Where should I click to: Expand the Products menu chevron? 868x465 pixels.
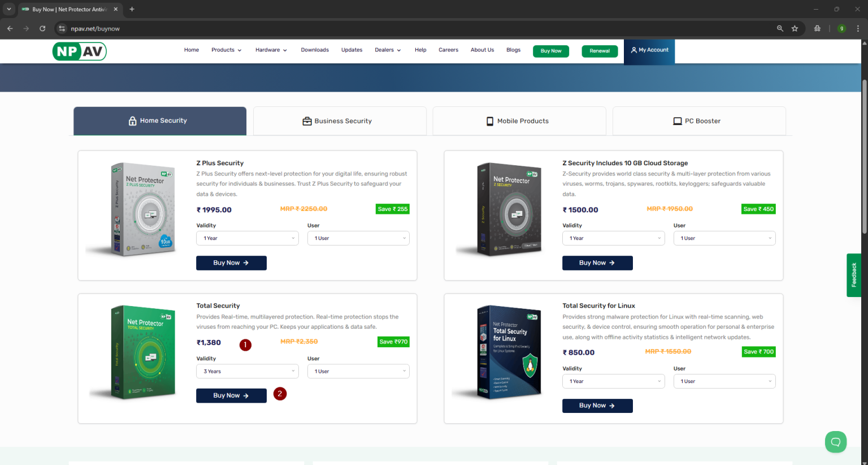(240, 50)
